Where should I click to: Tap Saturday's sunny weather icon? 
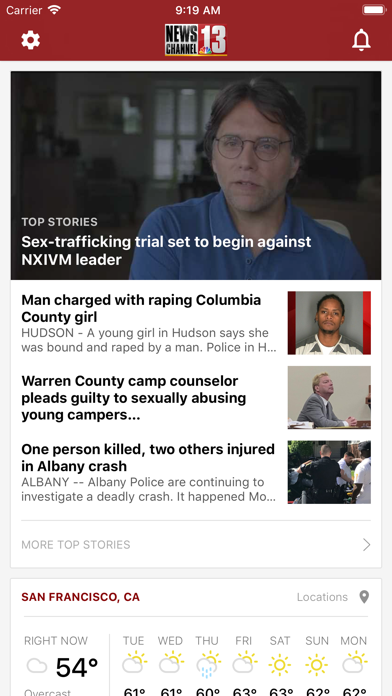pos(280,664)
